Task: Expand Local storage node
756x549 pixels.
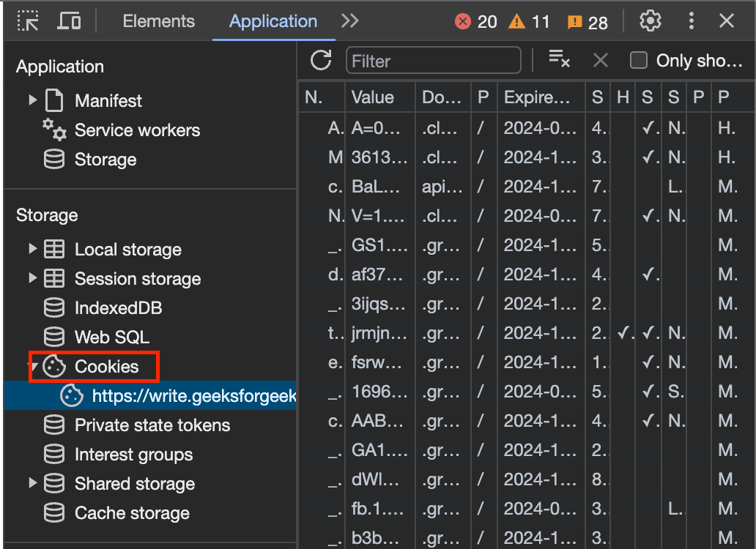Action: pos(33,250)
